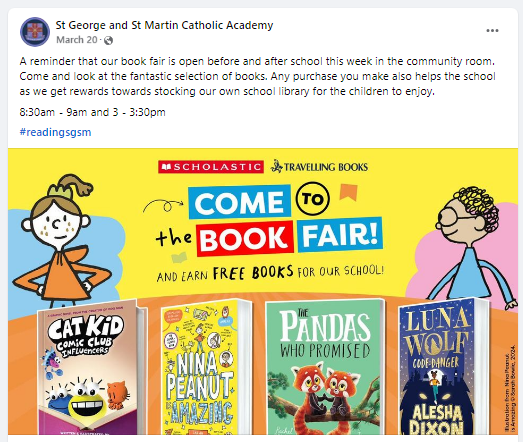This screenshot has height=442, width=523.
Task: Open the three-dot post options menu
Action: tap(492, 31)
